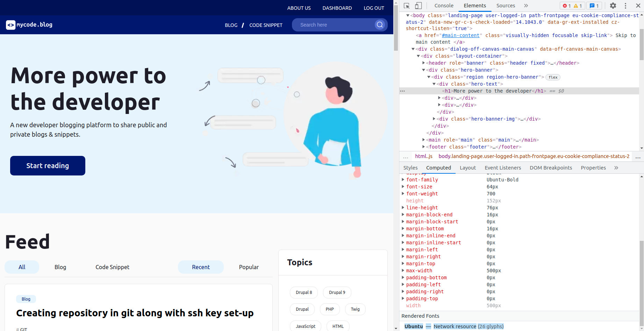The image size is (644, 331).
Task: Select the Popular sort option
Action: (x=249, y=267)
